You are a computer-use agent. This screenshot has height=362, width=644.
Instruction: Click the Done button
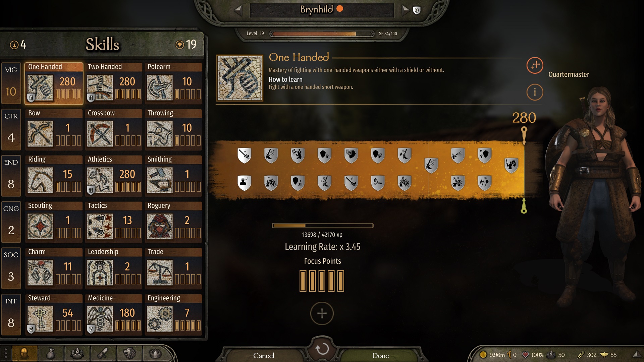pos(380,356)
